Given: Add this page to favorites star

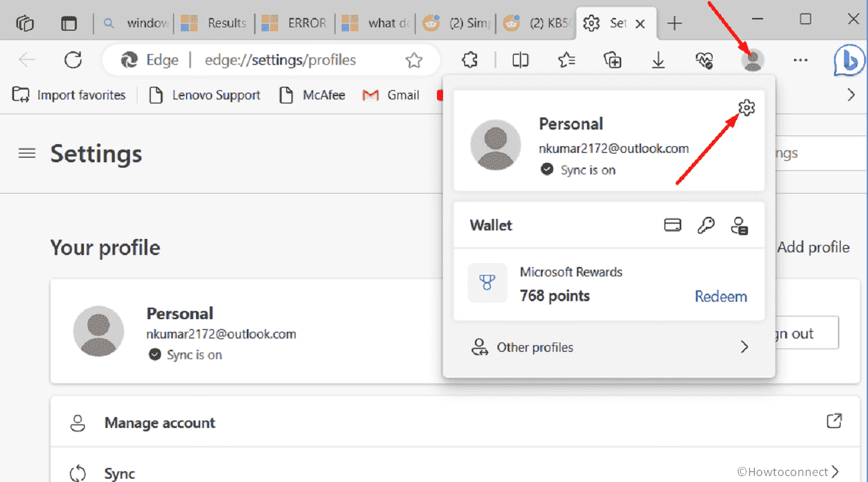Looking at the screenshot, I should (x=414, y=61).
